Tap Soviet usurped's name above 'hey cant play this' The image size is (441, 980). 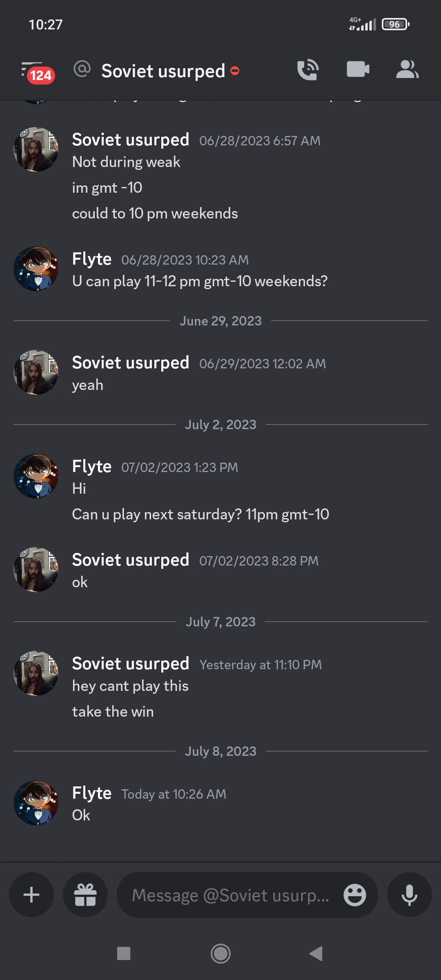(130, 664)
